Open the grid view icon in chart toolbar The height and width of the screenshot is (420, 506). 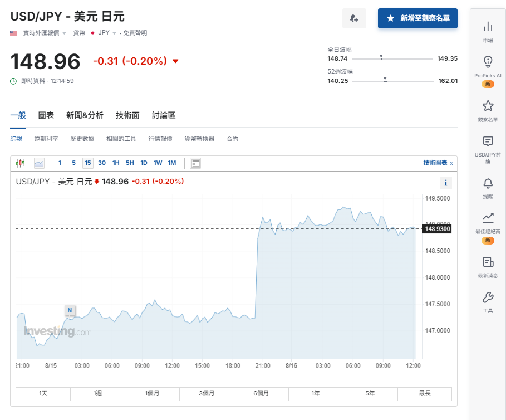pos(195,163)
